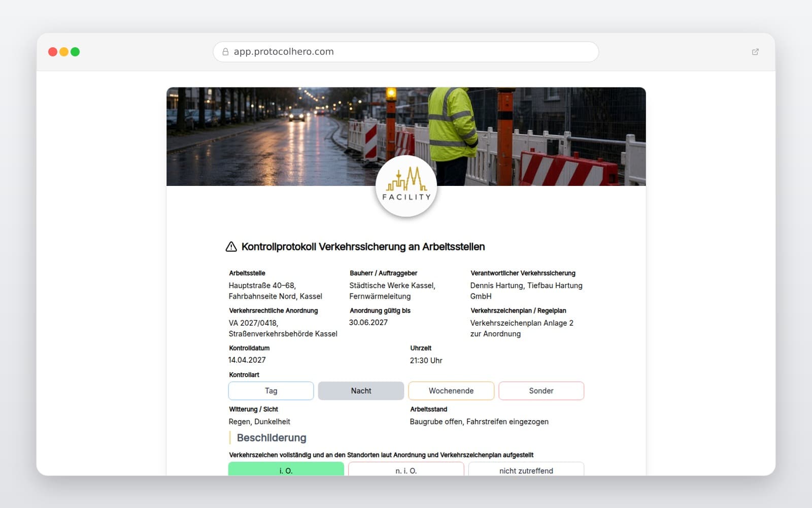Select Kontrollart option Wochenende
The height and width of the screenshot is (508, 812).
coord(451,391)
